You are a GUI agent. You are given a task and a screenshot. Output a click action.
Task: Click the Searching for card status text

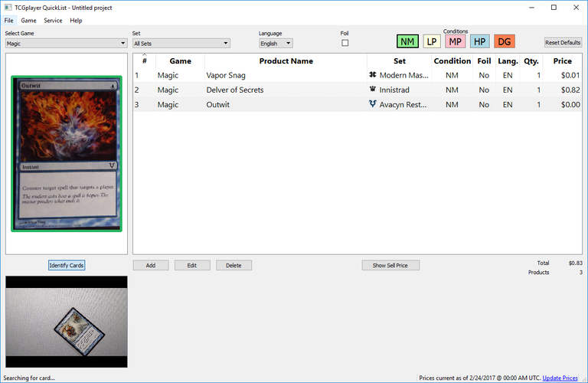point(29,378)
